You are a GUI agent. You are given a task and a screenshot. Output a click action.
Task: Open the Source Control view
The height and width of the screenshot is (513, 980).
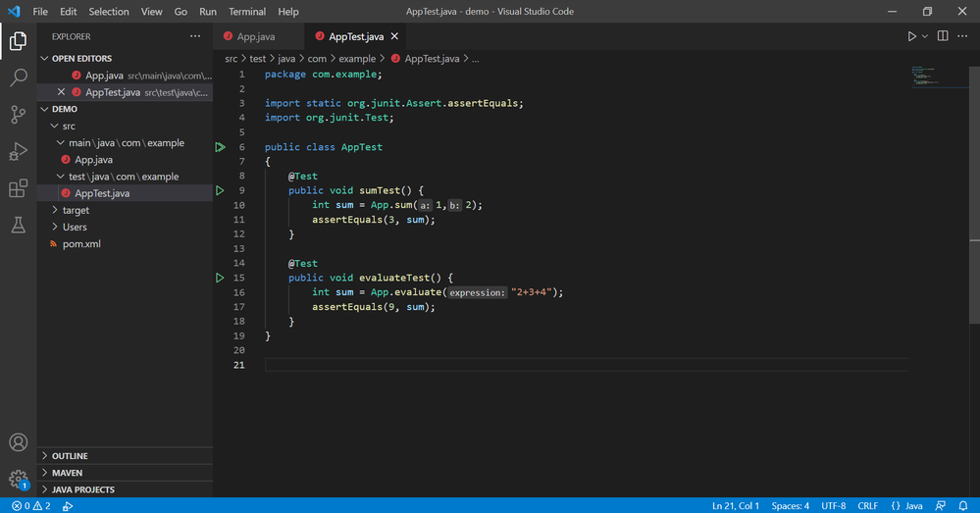(18, 115)
